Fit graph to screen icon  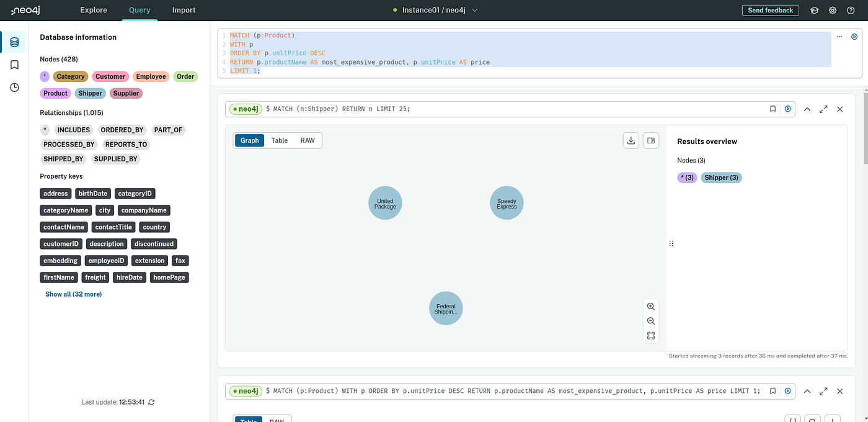[x=650, y=336]
